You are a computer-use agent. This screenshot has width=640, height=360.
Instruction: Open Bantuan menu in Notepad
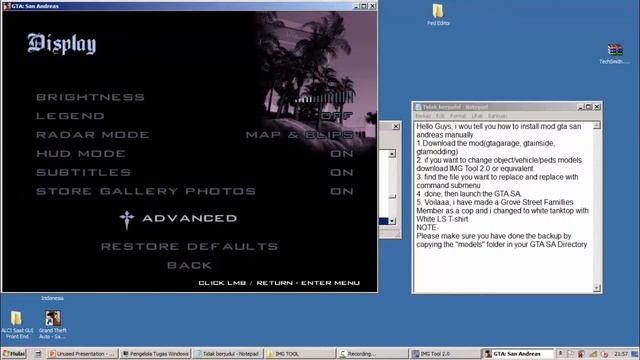pyautogui.click(x=497, y=116)
